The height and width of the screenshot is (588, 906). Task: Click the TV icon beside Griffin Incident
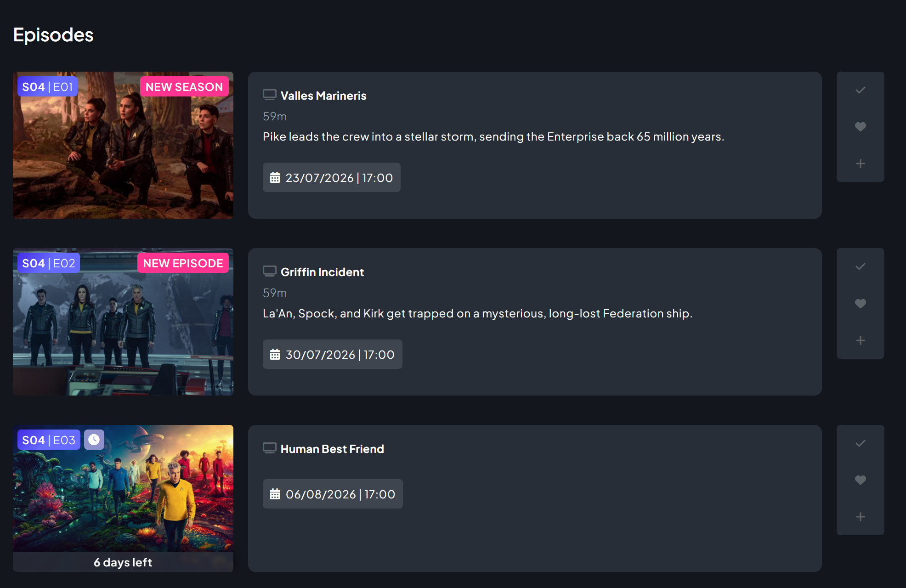[269, 271]
